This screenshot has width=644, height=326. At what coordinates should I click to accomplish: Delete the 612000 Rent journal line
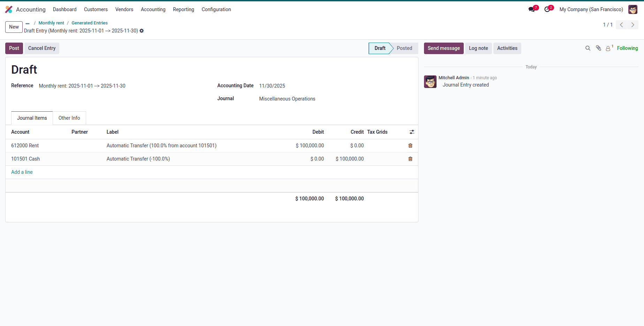pyautogui.click(x=410, y=146)
